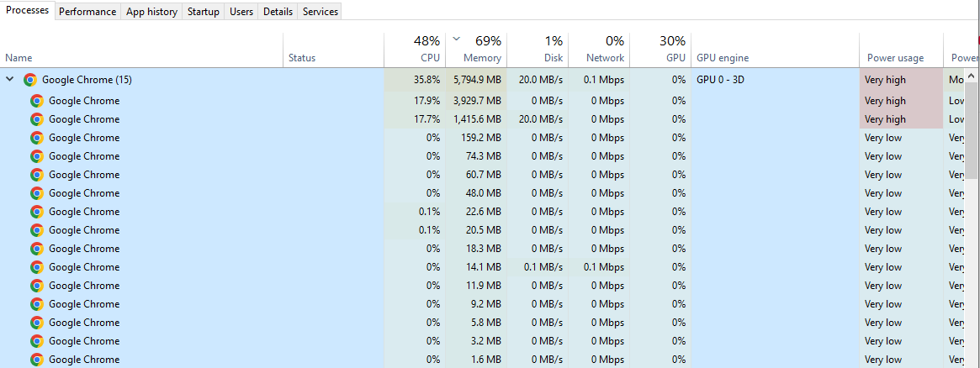Screen dimensions: 980x368
Task: Click Chrome icon in the 74.3 MB row
Action: click(x=37, y=156)
